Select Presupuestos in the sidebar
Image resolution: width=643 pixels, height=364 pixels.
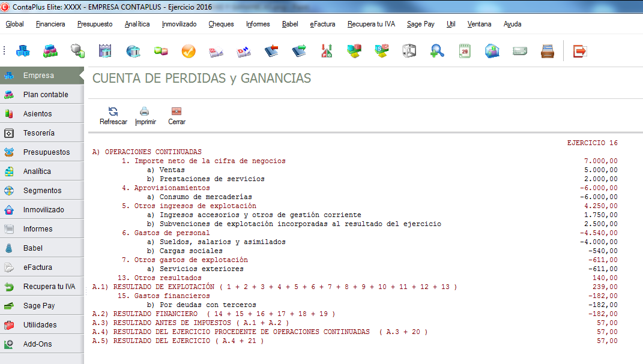tap(42, 152)
